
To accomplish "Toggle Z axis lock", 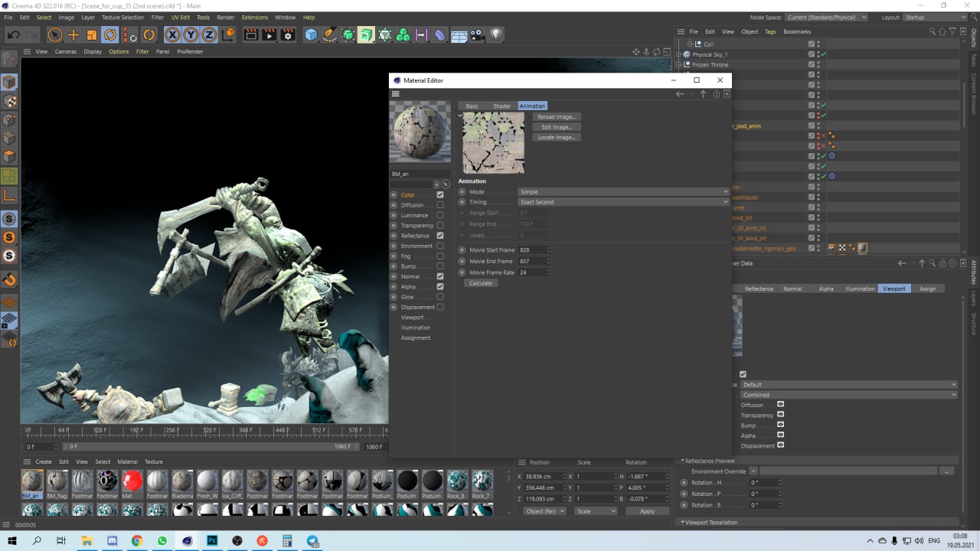I will [x=209, y=34].
